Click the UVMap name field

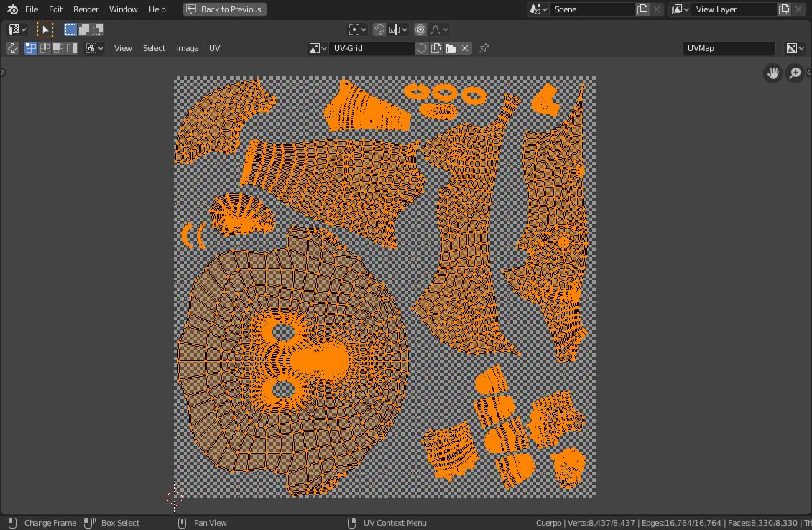pyautogui.click(x=728, y=48)
